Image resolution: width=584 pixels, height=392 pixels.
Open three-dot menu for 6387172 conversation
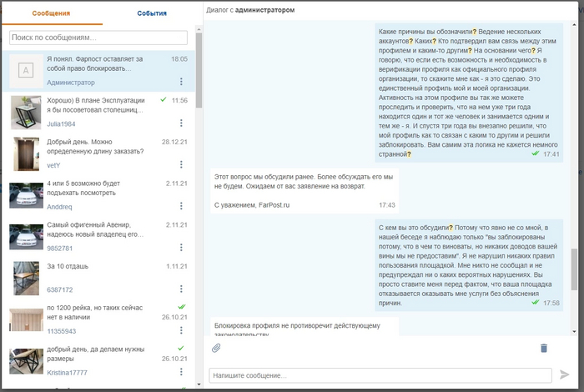point(181,289)
